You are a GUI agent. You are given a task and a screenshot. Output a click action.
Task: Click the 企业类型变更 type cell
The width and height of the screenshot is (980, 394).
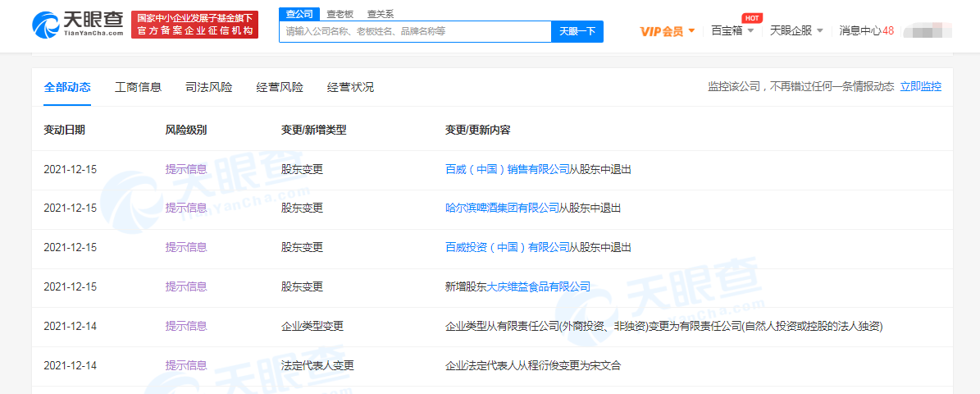[312, 326]
